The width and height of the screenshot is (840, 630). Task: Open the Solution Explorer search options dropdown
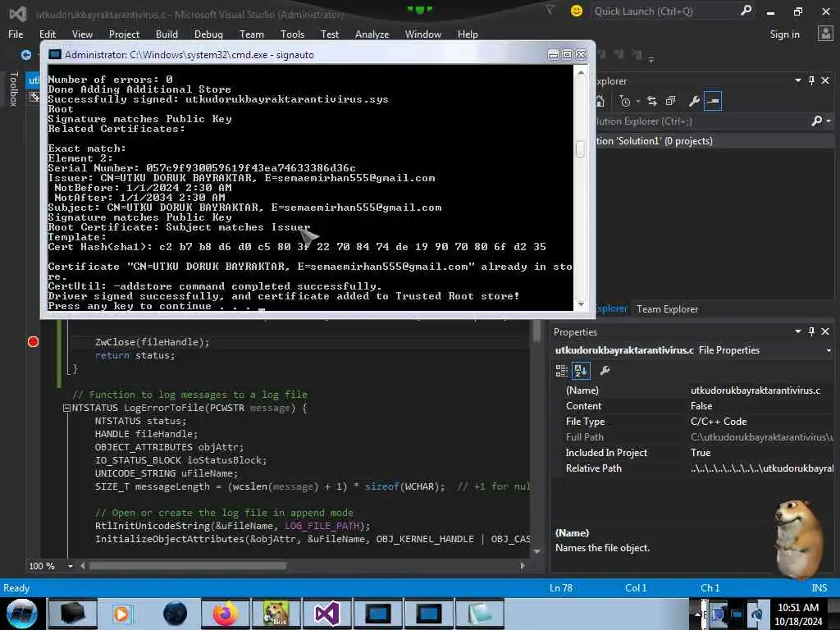click(x=829, y=121)
